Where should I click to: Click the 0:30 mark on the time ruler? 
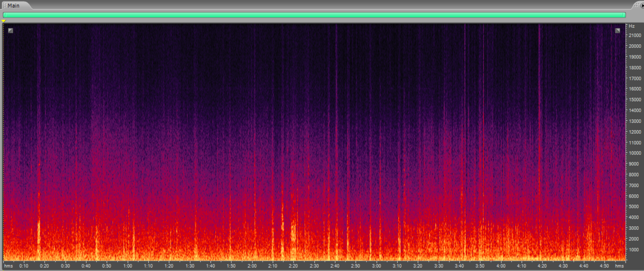pyautogui.click(x=65, y=266)
